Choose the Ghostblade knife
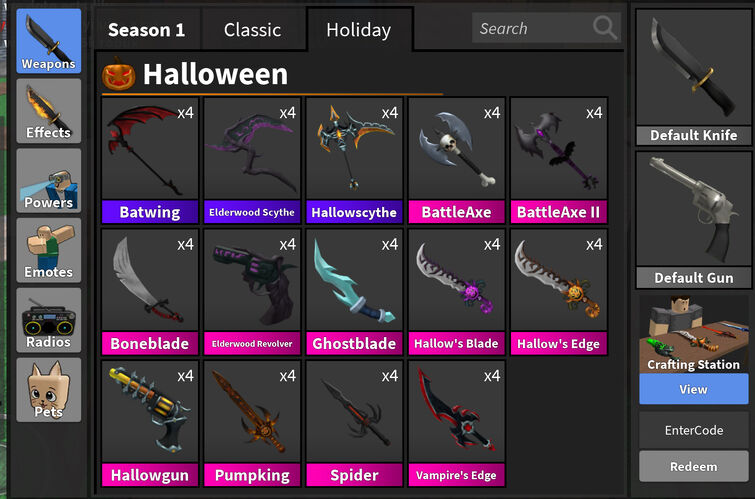This screenshot has height=499, width=755. click(x=354, y=292)
